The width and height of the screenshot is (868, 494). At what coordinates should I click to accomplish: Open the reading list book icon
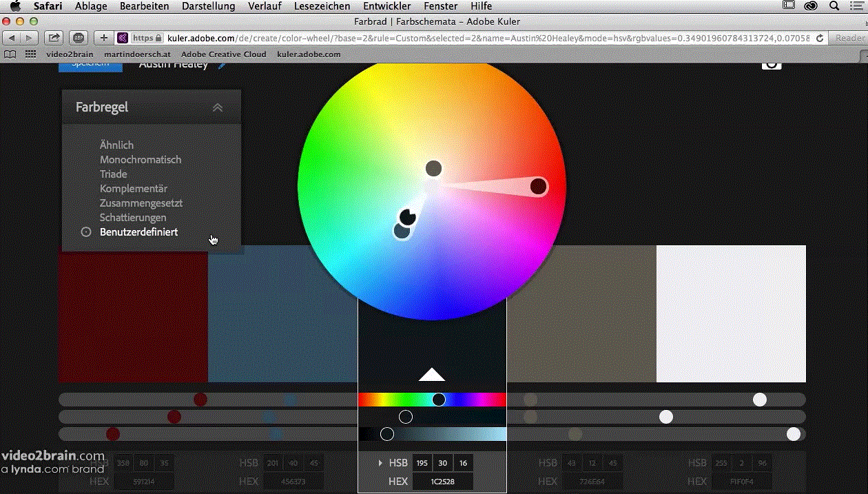point(10,54)
